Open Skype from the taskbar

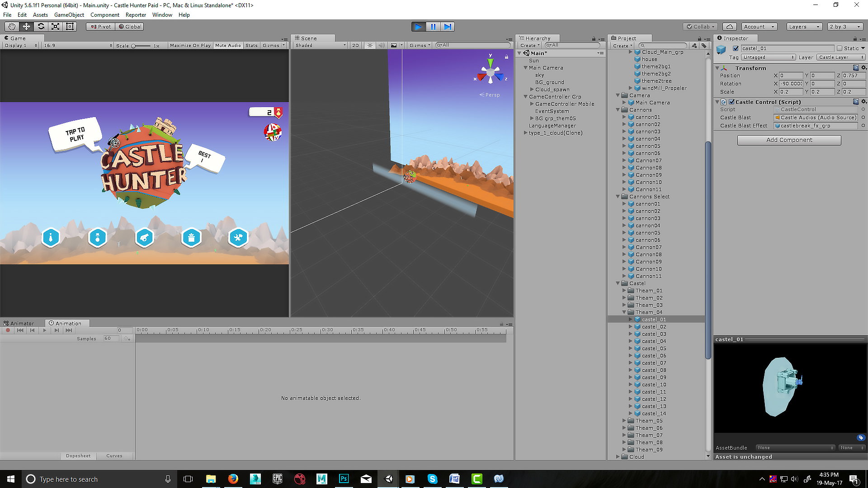[433, 479]
